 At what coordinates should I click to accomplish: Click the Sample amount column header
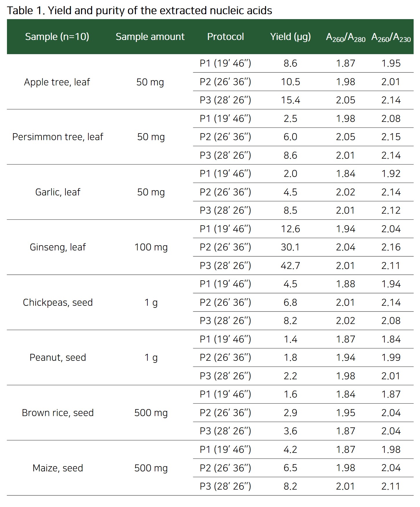[x=150, y=37]
